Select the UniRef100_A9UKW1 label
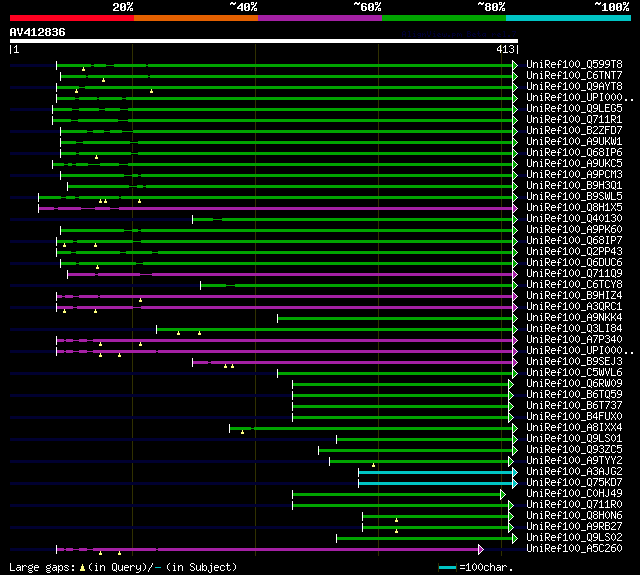640x575 pixels. [574, 142]
